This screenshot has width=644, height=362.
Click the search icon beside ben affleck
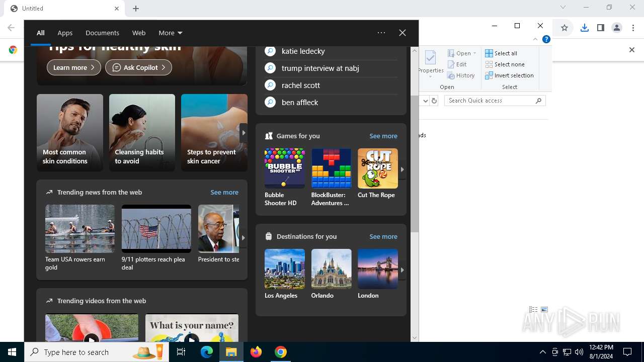pos(270,103)
